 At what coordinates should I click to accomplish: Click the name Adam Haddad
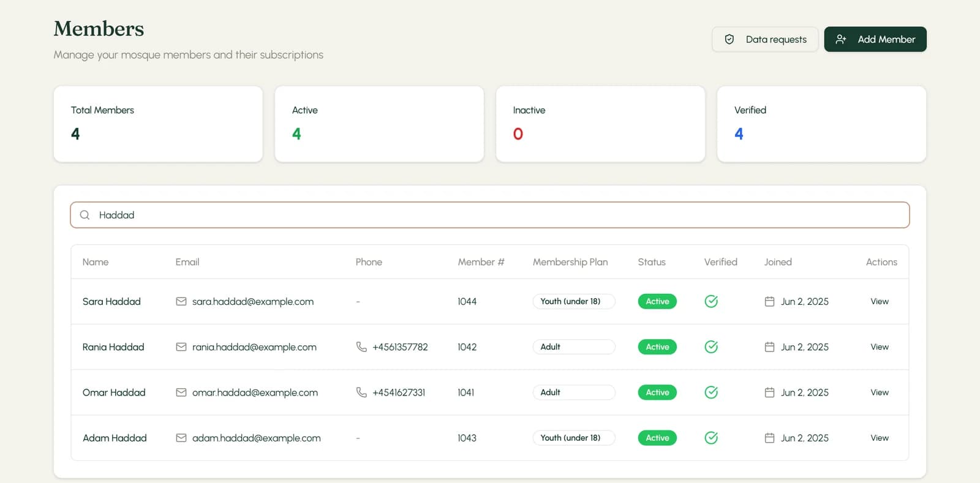[x=115, y=438]
